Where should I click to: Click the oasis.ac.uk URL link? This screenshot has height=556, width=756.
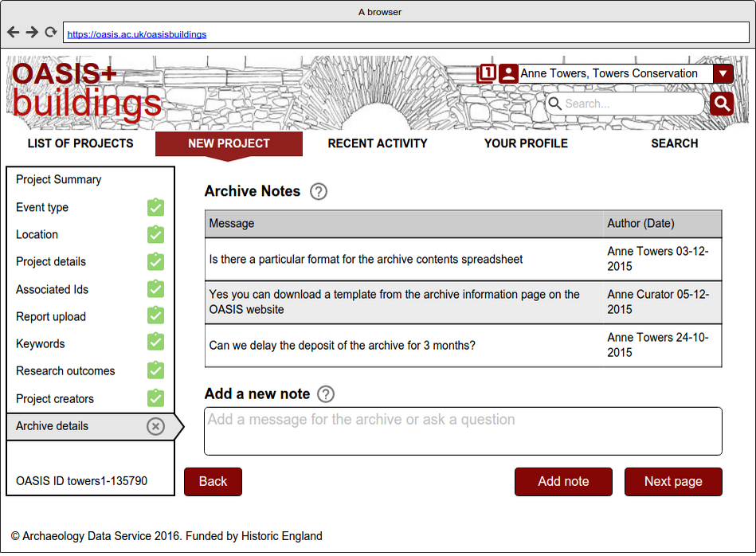tap(137, 34)
